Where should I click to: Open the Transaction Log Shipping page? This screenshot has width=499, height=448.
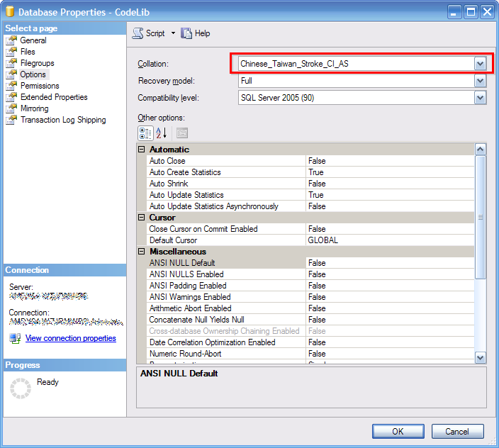[63, 120]
